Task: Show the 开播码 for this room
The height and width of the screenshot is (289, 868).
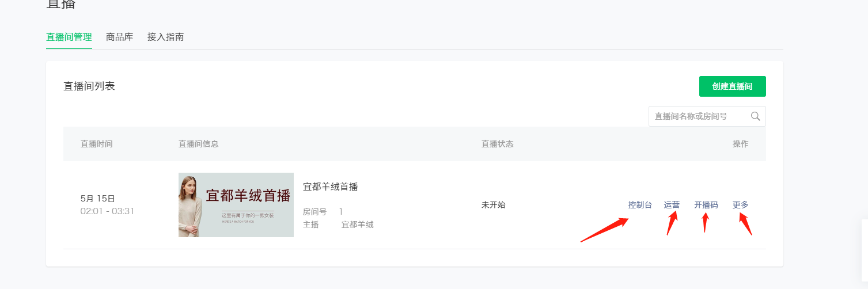Action: point(706,205)
